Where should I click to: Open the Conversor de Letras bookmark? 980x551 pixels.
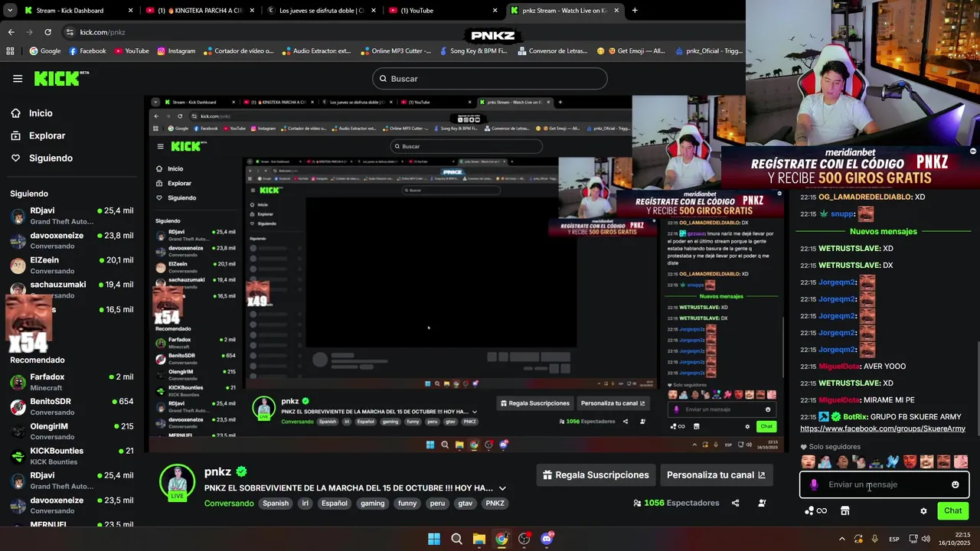click(x=554, y=51)
